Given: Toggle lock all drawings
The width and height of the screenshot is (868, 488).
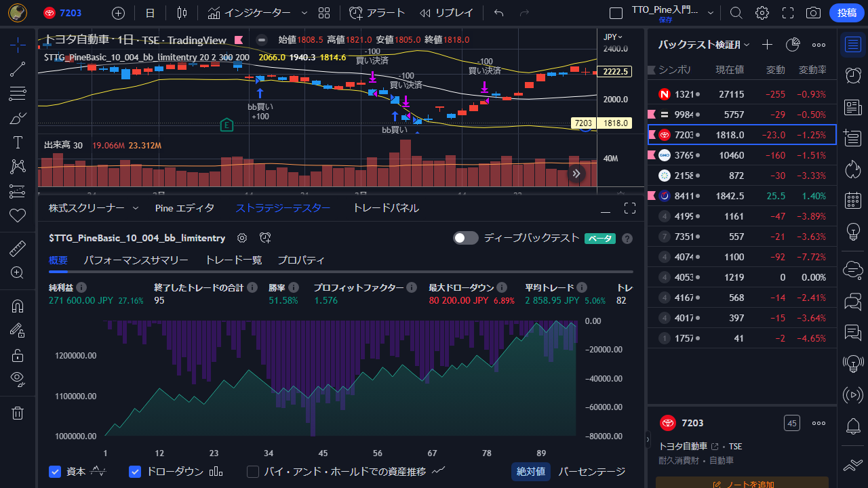Looking at the screenshot, I should pos(18,354).
